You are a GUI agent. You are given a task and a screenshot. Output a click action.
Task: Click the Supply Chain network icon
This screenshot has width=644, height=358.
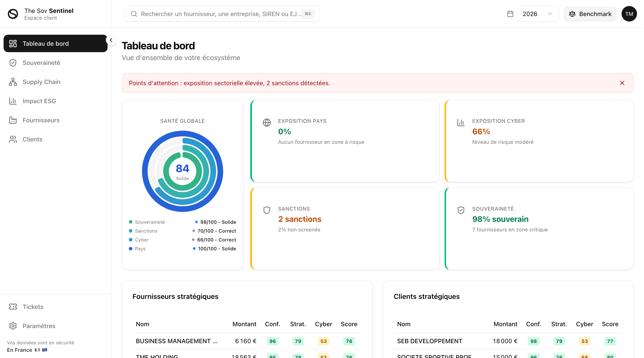point(13,82)
